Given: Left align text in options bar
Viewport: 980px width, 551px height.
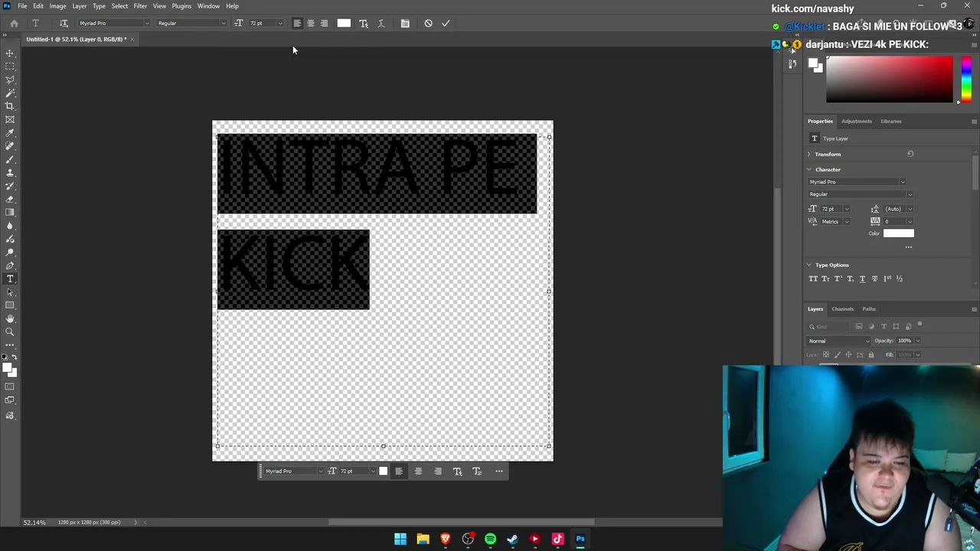Looking at the screenshot, I should (297, 23).
